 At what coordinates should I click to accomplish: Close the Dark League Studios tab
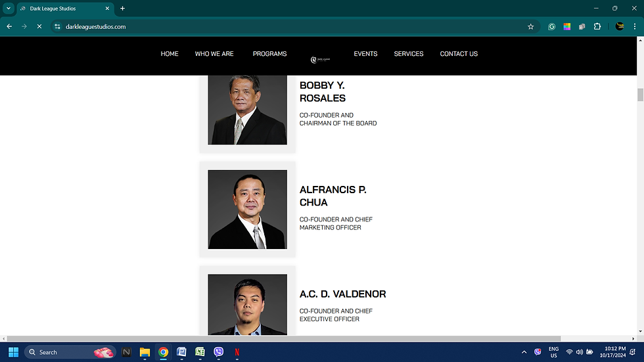(107, 8)
